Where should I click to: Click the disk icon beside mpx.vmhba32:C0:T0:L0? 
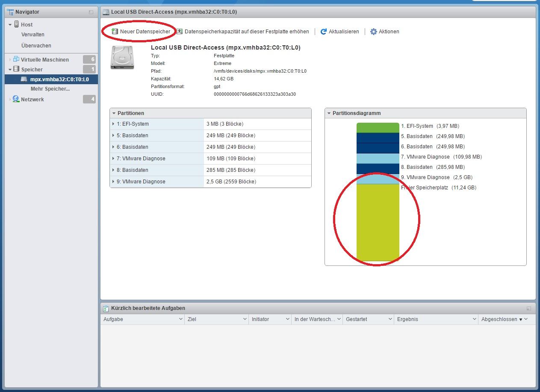pos(24,79)
